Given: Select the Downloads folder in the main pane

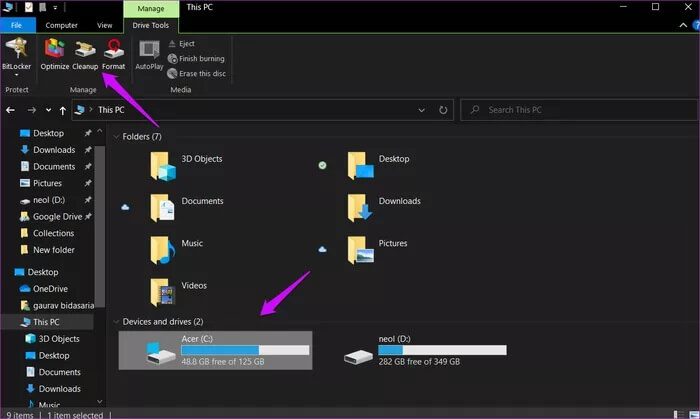Looking at the screenshot, I should 384,208.
